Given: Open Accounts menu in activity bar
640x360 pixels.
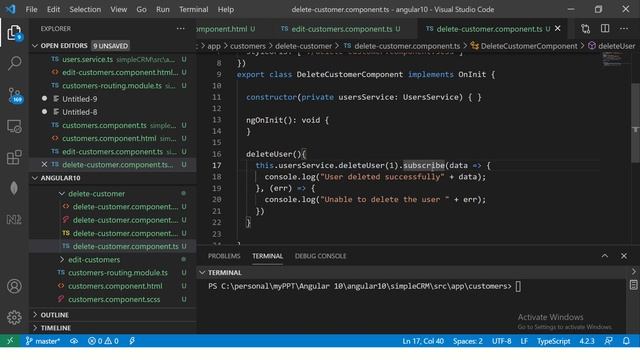Looking at the screenshot, I should click(14, 286).
